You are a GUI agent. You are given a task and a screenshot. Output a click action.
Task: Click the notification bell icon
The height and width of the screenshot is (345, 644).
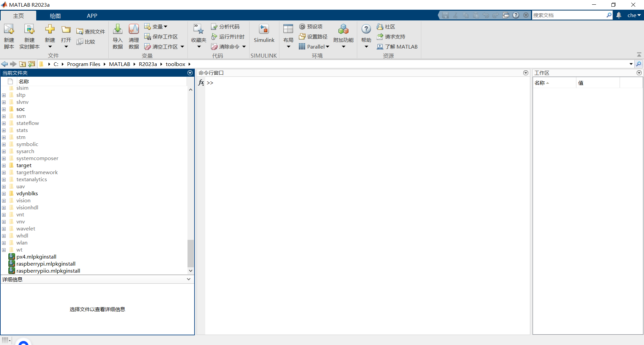coord(619,15)
